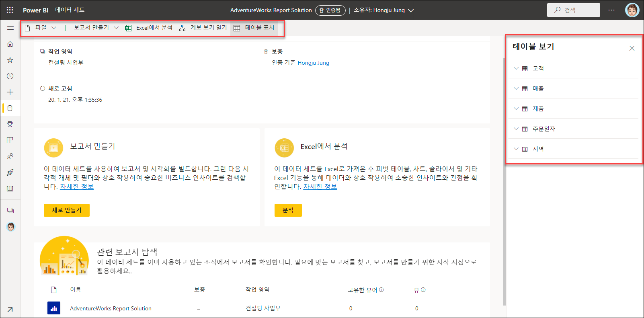This screenshot has width=644, height=318.
Task: Toggle 테이블 표시 in toolbar
Action: (254, 28)
